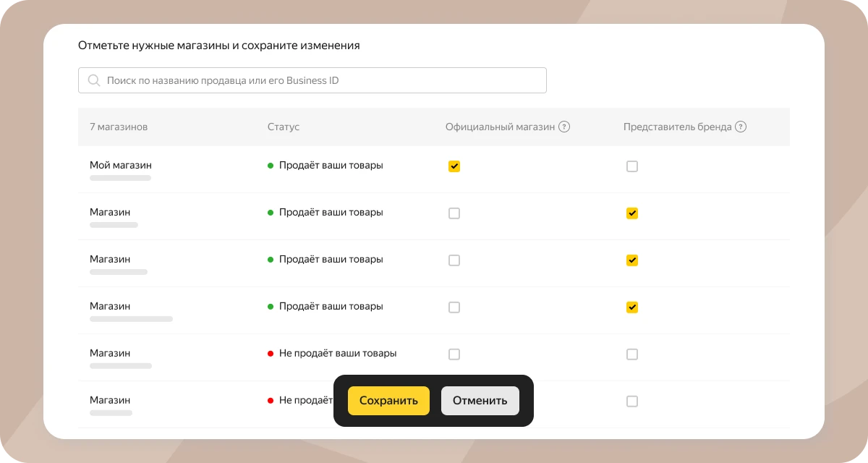868x463 pixels.
Task: Check Официальный магазин for the second row store
Action: tap(454, 213)
